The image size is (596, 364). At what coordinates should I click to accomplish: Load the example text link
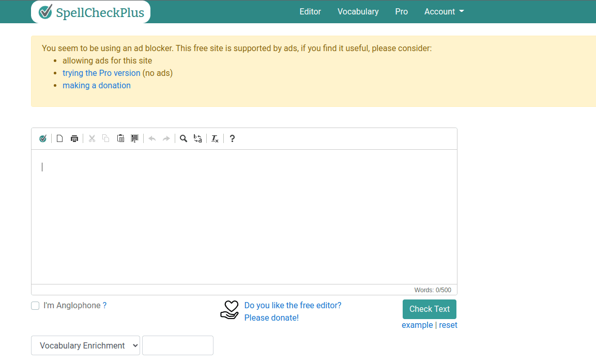[417, 325]
